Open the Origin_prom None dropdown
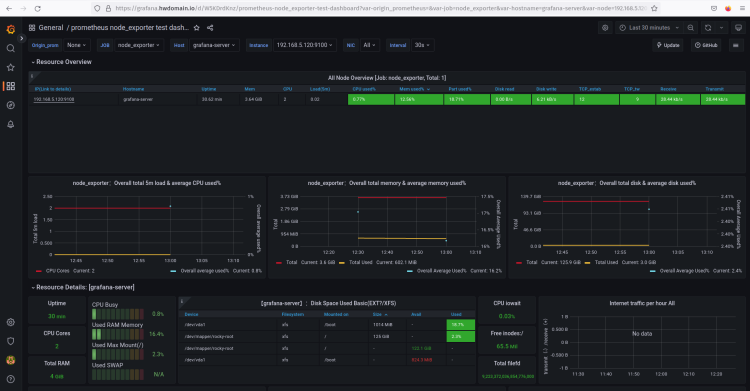The height and width of the screenshot is (391, 750). [x=77, y=45]
